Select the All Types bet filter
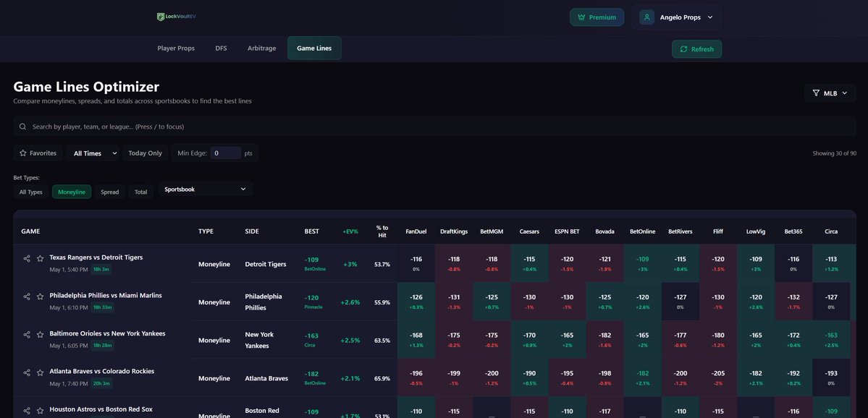 click(31, 192)
